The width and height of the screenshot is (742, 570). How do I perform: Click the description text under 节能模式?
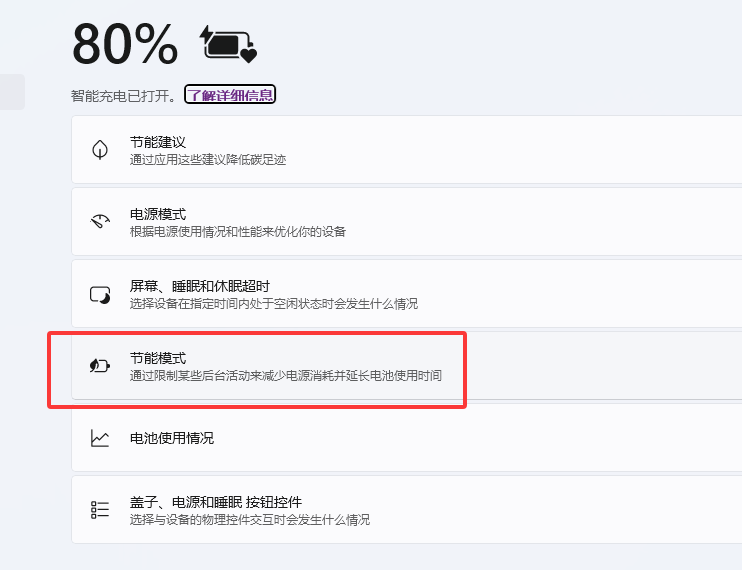coord(286,376)
